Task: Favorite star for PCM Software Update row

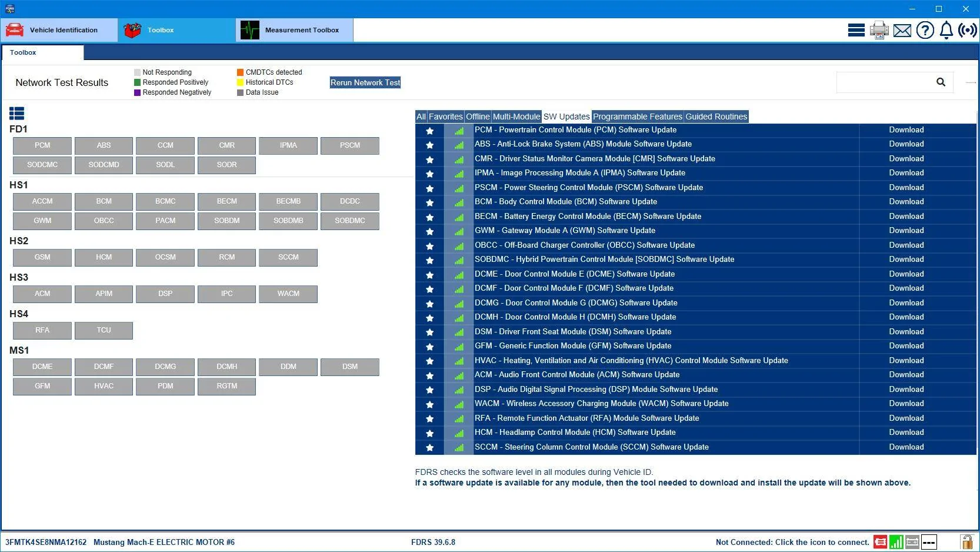Action: (430, 131)
